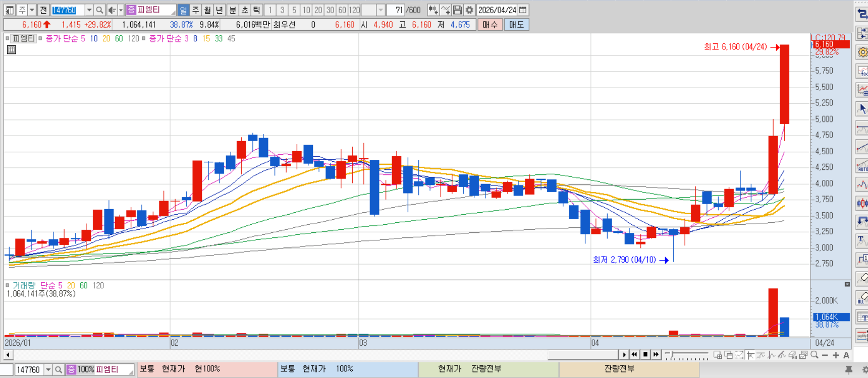The image size is (868, 378).
Task: Click the add chart comparison icon
Action: point(433,10)
